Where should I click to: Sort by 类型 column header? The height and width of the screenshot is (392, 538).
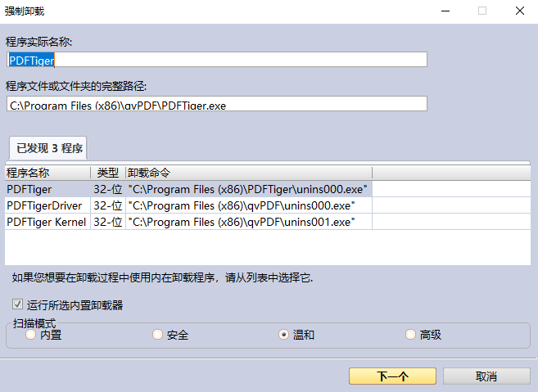[108, 173]
